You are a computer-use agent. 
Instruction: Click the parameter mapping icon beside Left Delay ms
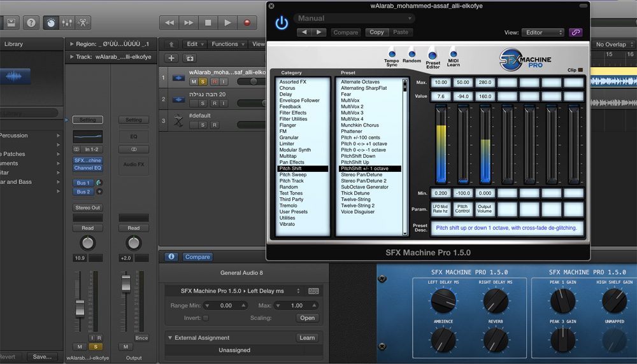pyautogui.click(x=313, y=291)
